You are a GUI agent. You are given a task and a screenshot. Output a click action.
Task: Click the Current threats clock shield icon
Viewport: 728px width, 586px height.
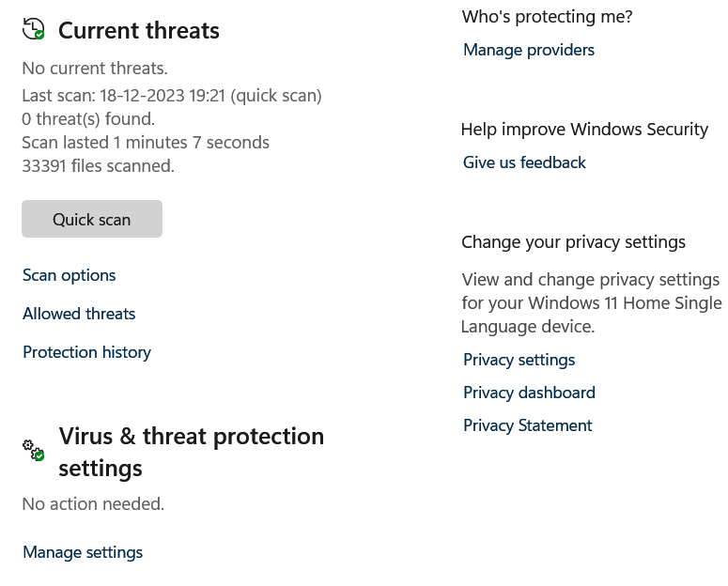(x=33, y=29)
